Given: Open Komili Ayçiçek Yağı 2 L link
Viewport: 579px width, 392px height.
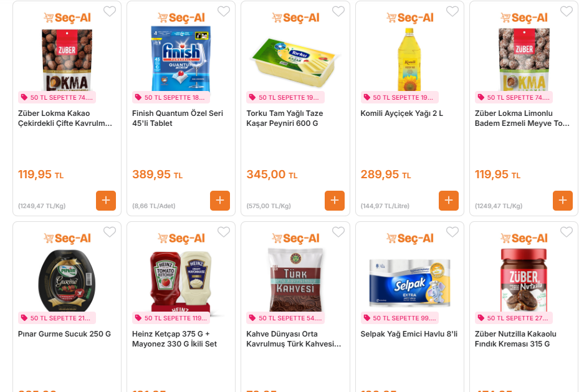Looking at the screenshot, I should click(x=401, y=113).
